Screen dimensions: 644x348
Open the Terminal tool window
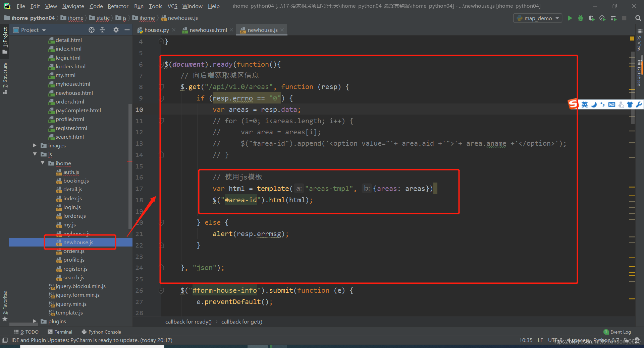click(60, 332)
